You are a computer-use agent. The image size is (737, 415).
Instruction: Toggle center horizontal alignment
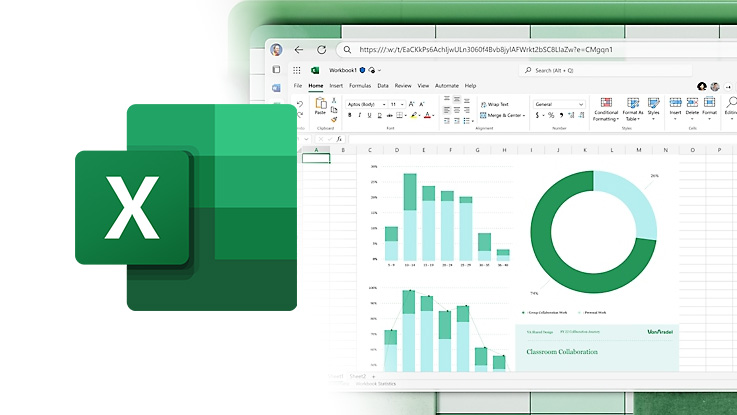457,110
